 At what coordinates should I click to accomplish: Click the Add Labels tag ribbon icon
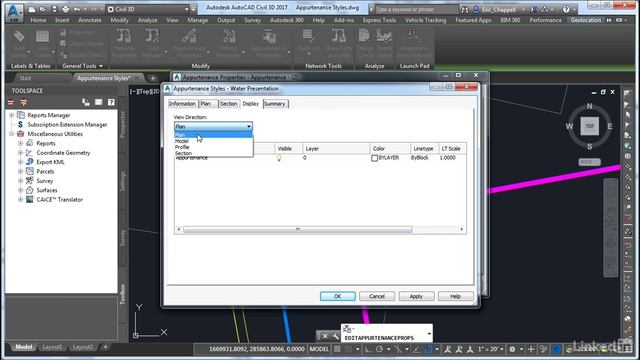coord(19,37)
